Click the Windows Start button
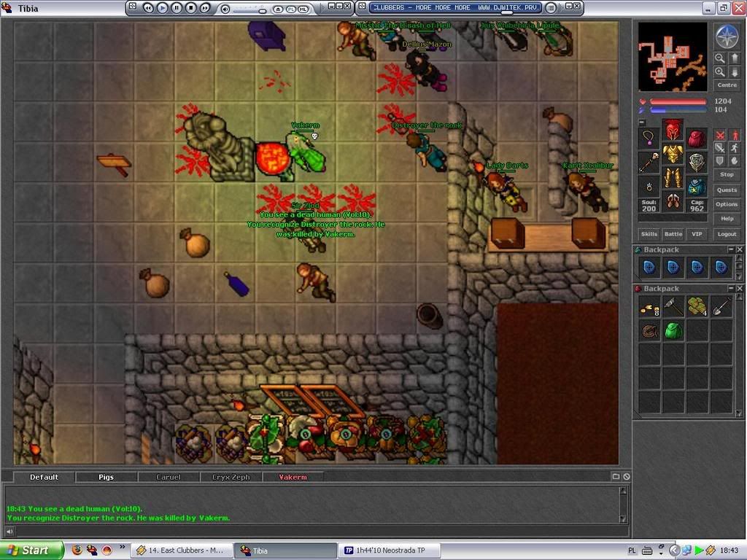This screenshot has height=560, width=747. click(32, 551)
